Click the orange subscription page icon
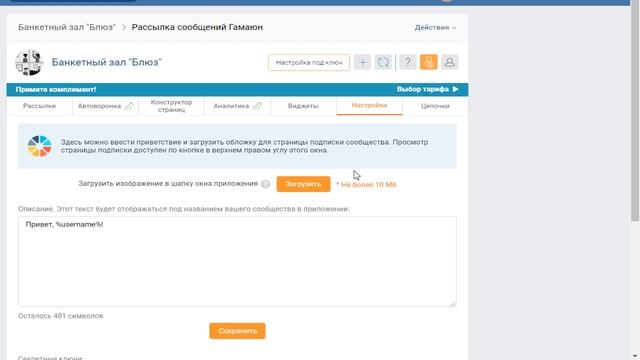 [429, 62]
